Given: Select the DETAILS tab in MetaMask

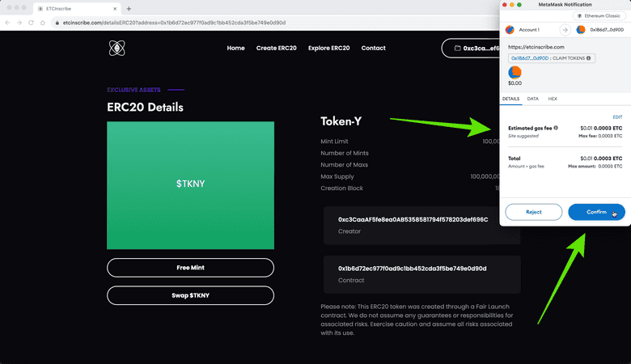Looking at the screenshot, I should coord(510,99).
